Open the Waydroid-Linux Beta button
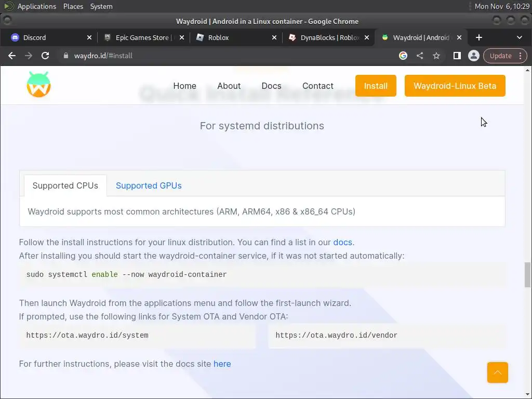 [x=455, y=86]
